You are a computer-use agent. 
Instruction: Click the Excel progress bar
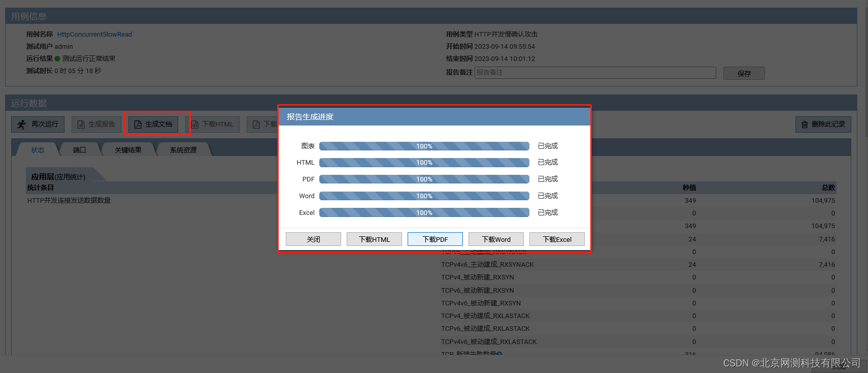pos(424,213)
